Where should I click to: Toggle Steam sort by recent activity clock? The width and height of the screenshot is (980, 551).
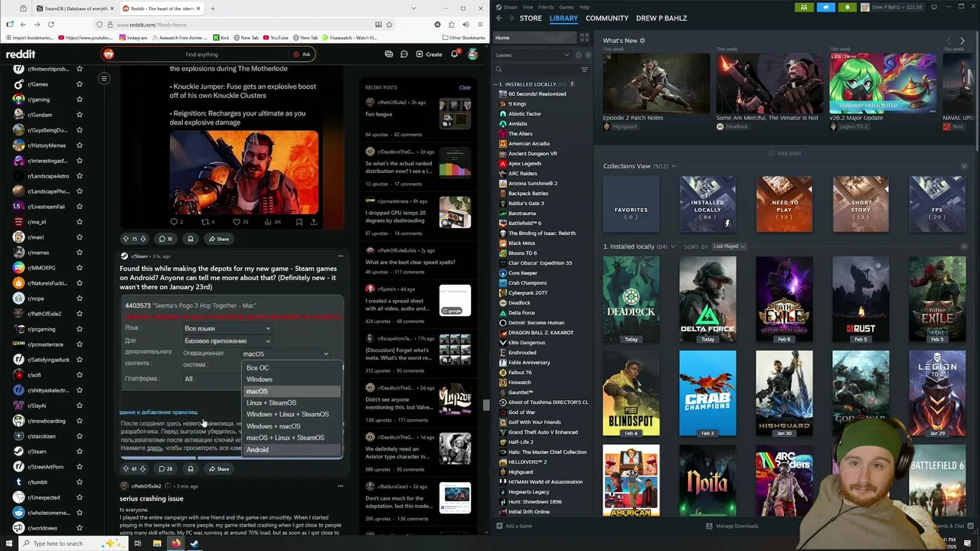pyautogui.click(x=578, y=55)
